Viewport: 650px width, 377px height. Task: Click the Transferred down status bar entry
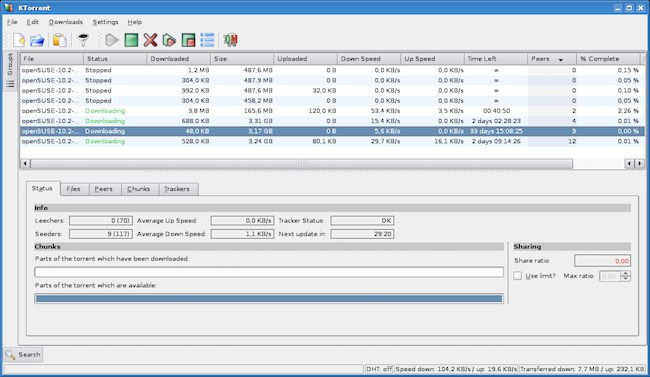click(582, 369)
